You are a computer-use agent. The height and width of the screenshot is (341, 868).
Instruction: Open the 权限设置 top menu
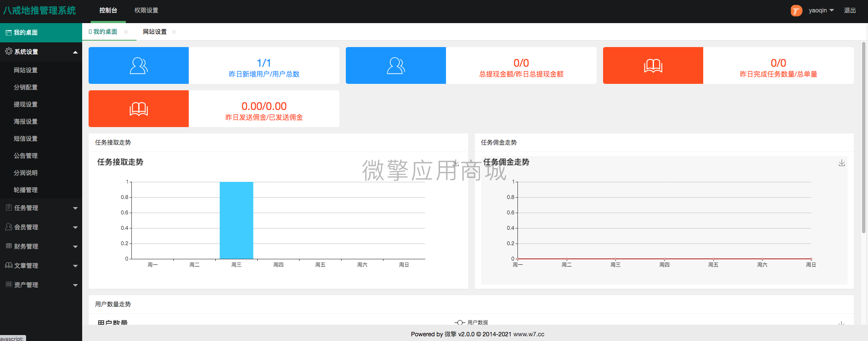tap(146, 10)
